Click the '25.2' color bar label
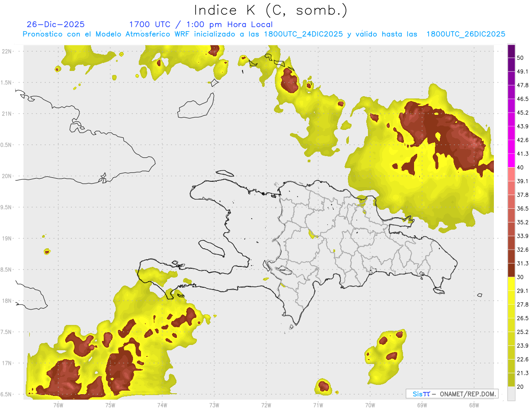 pos(523,332)
